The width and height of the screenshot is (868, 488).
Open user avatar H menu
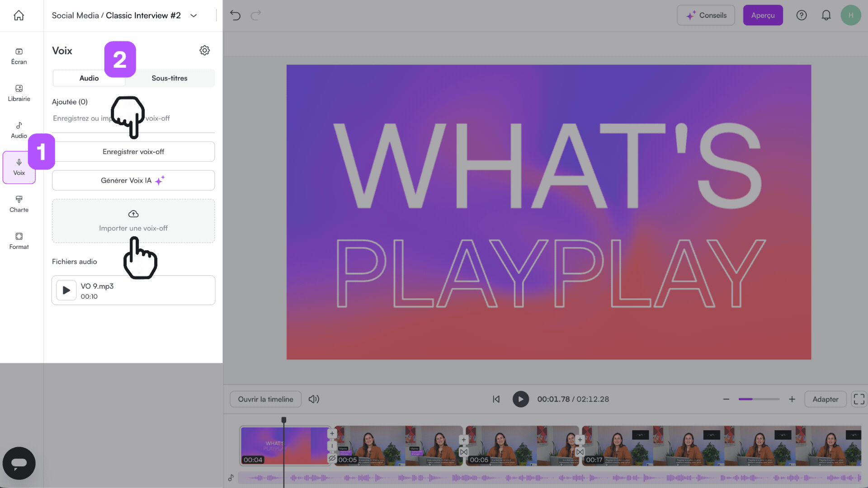click(851, 15)
